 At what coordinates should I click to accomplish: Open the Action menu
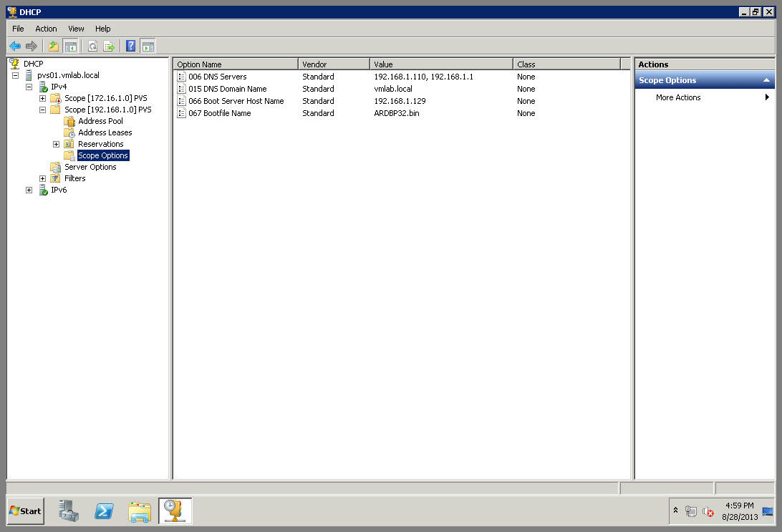pyautogui.click(x=46, y=29)
